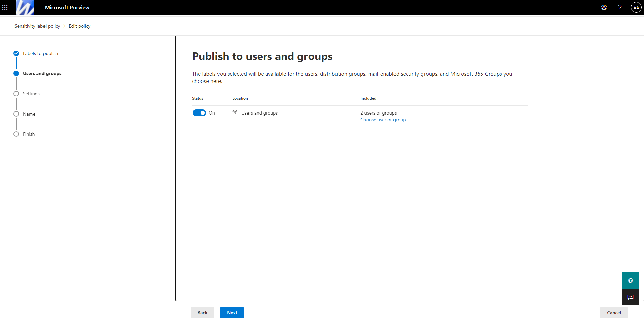Click the Included column header
The image size is (644, 322).
[x=368, y=98]
